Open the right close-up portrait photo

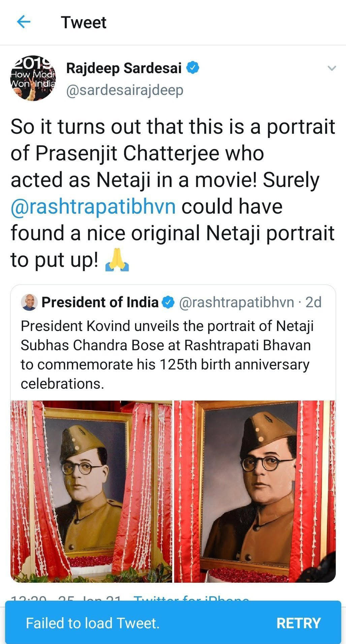click(255, 491)
